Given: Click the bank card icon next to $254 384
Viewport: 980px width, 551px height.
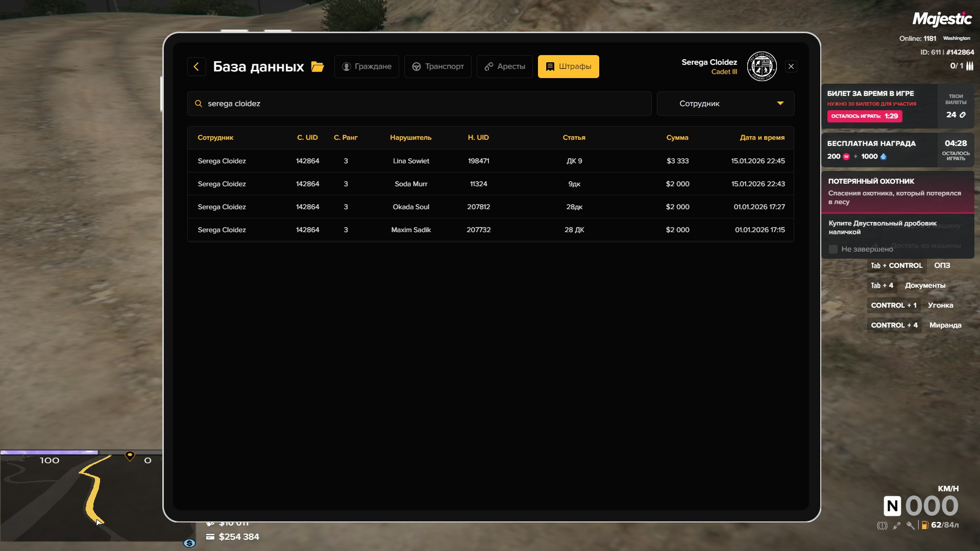Looking at the screenshot, I should point(210,537).
